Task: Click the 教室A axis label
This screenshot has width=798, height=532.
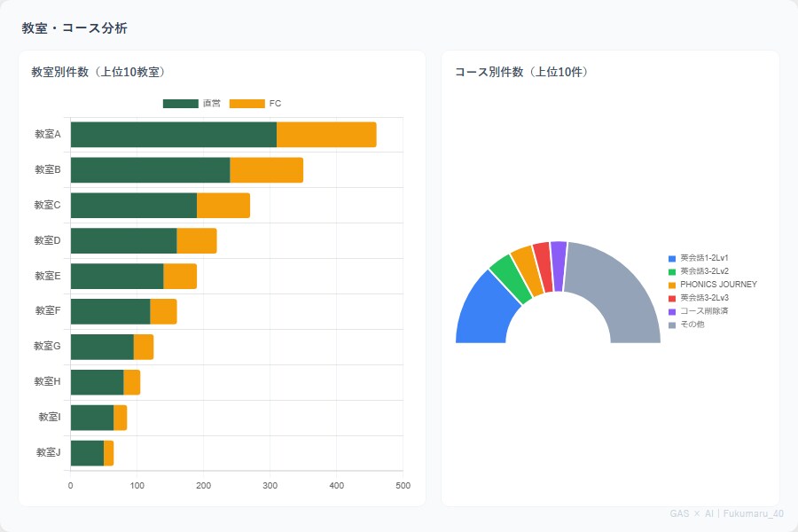Action: pyautogui.click(x=48, y=135)
